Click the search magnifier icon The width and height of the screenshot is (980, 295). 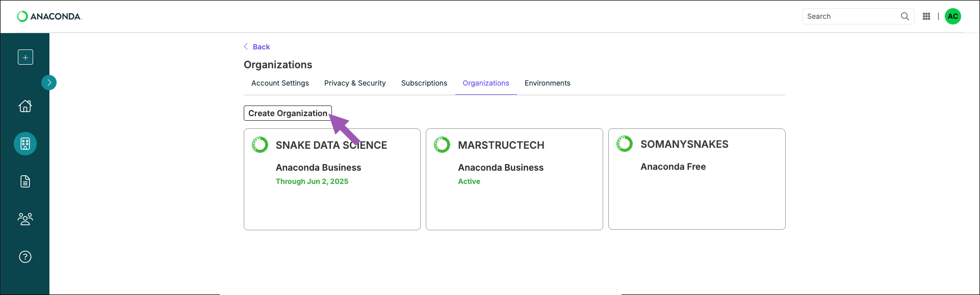click(x=905, y=16)
